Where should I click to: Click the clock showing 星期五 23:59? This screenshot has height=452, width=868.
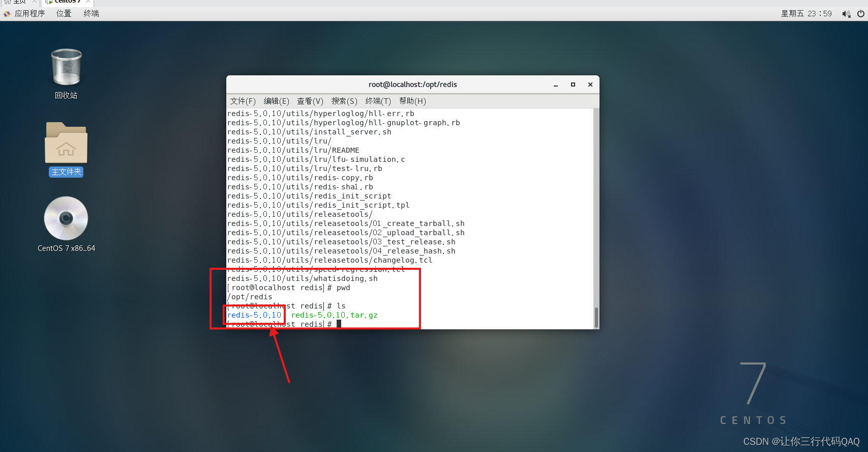[806, 14]
